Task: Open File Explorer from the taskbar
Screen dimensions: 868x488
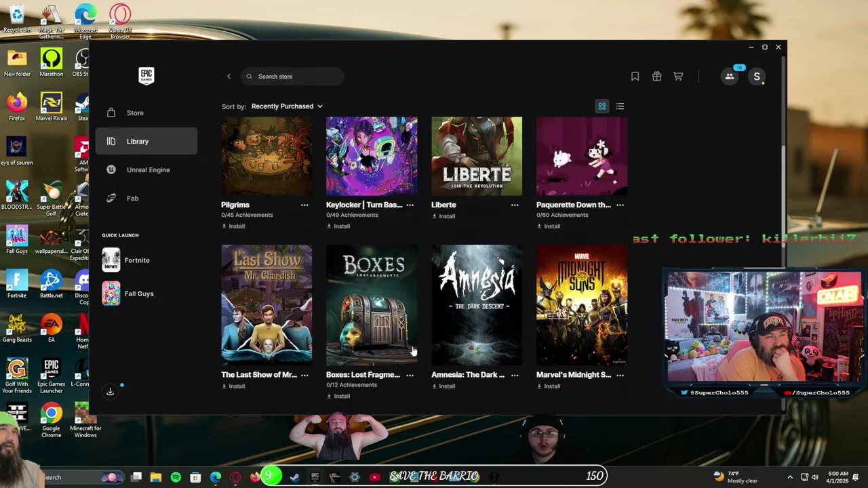Action: pyautogui.click(x=156, y=477)
